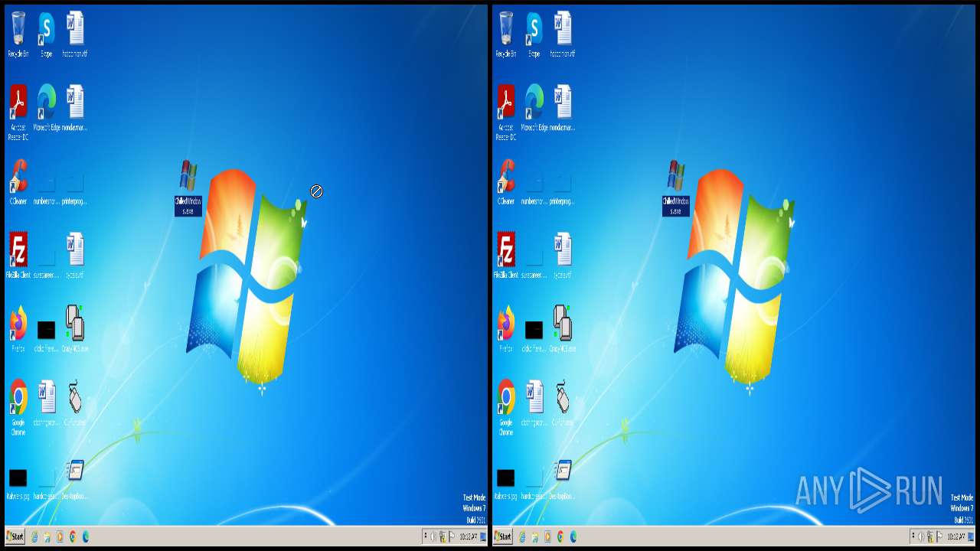Launch Chrome from the right screen taskbar
The image size is (980, 551).
tap(560, 536)
